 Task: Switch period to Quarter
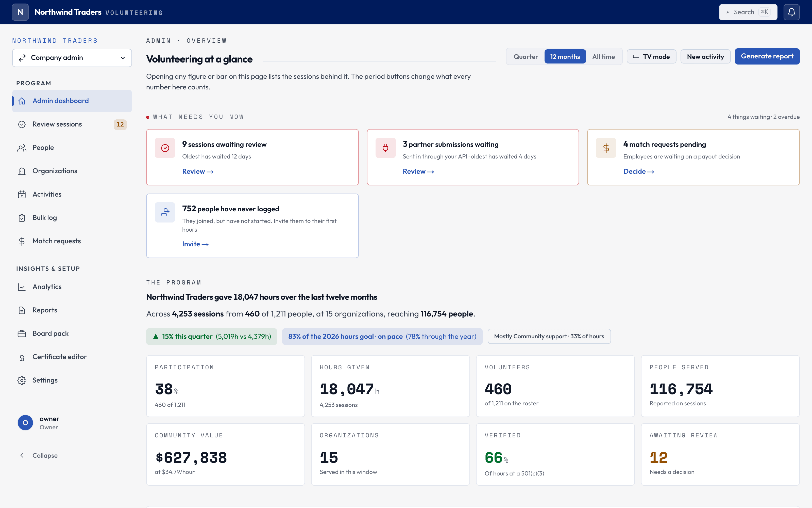[526, 56]
